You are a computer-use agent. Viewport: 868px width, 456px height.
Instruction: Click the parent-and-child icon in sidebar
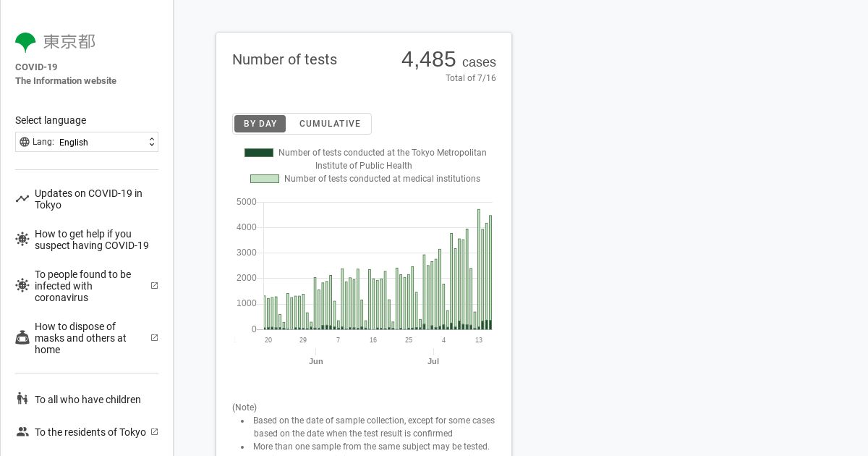(22, 399)
